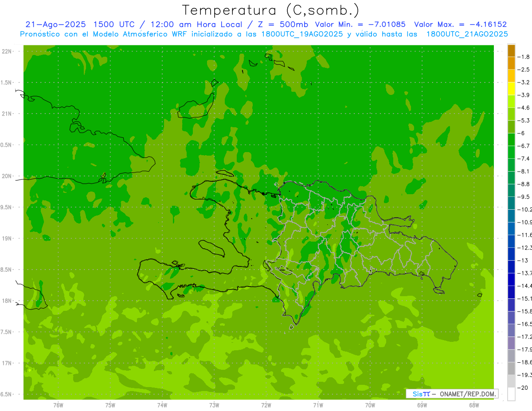Click the '-1.8' colorbar label
Screen dimensions: 532x411
[x=524, y=57]
